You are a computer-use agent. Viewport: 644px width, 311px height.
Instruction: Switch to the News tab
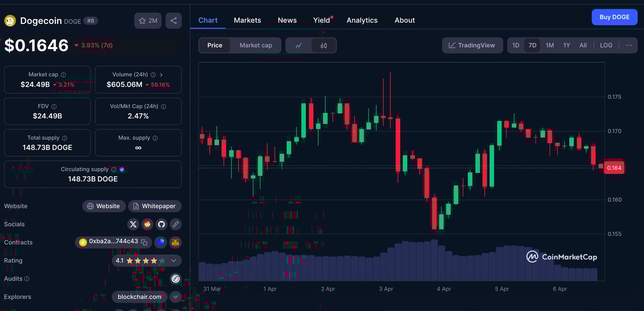tap(287, 20)
